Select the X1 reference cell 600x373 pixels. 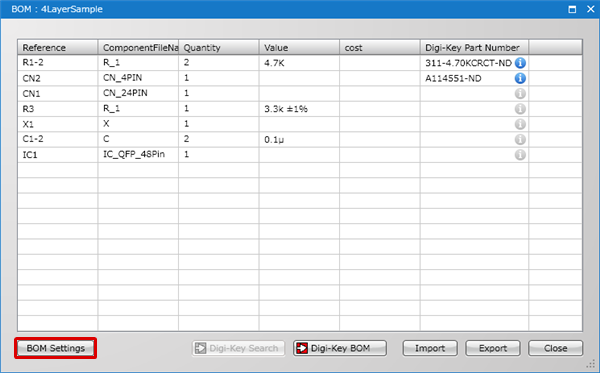coord(57,124)
